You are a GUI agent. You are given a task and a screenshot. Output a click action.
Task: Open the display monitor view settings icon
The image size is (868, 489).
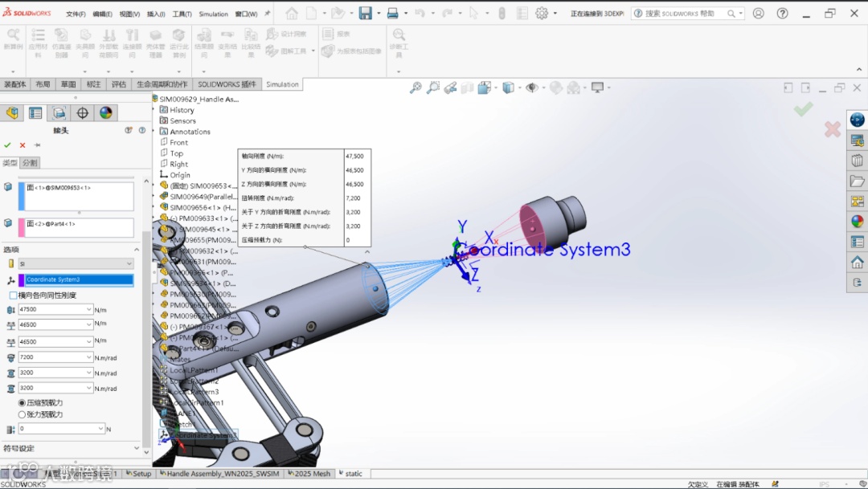coord(597,88)
